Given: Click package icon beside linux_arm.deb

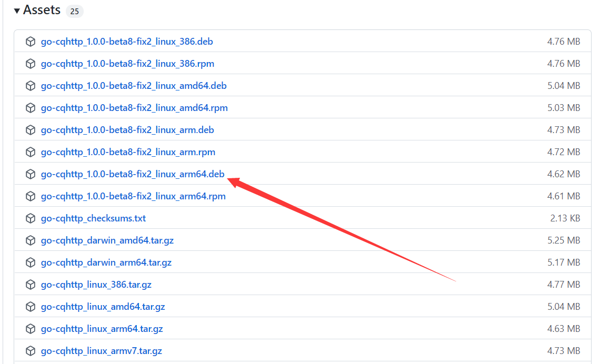Looking at the screenshot, I should click(x=31, y=130).
